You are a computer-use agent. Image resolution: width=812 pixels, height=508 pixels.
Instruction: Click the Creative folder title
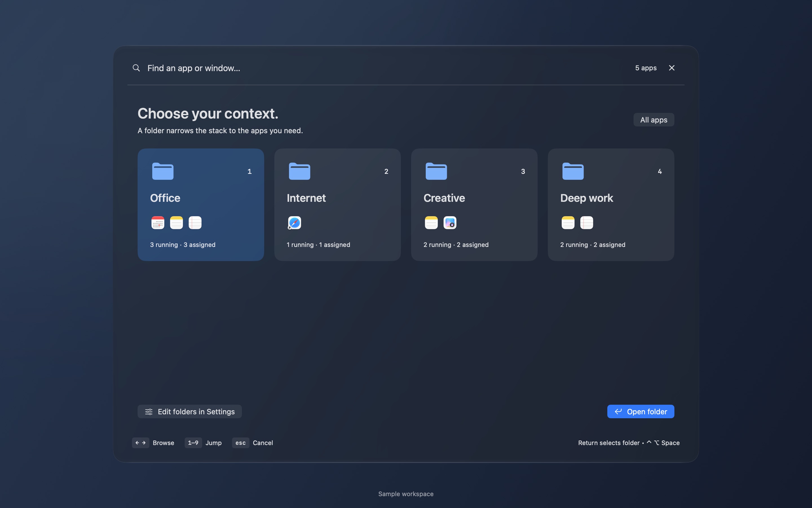444,198
